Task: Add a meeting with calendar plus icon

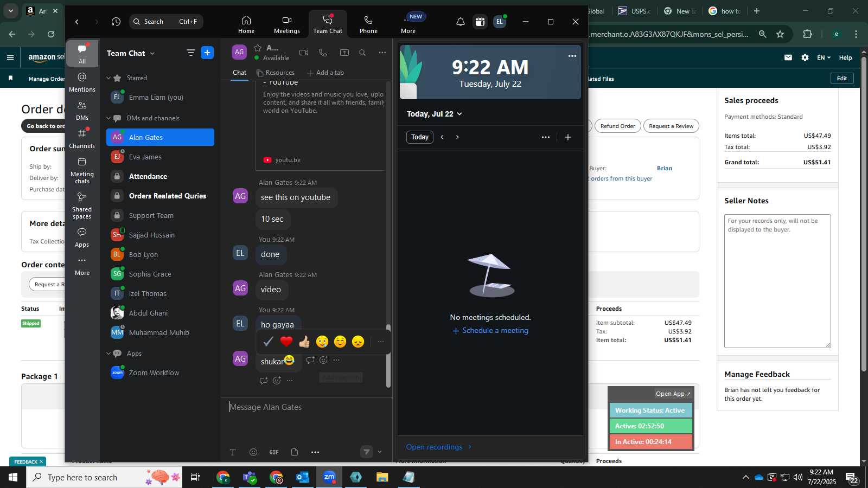Action: [x=568, y=137]
